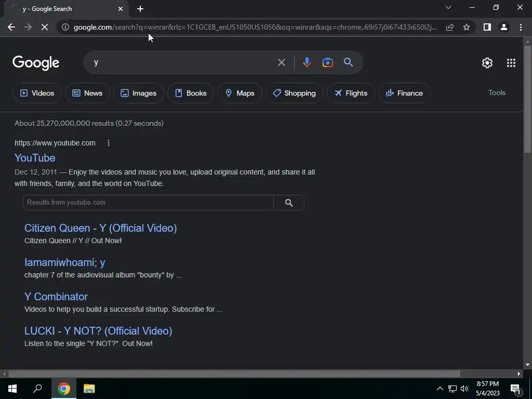This screenshot has width=532, height=399.
Task: Click the horizontal scrollbar right arrow
Action: (x=519, y=374)
